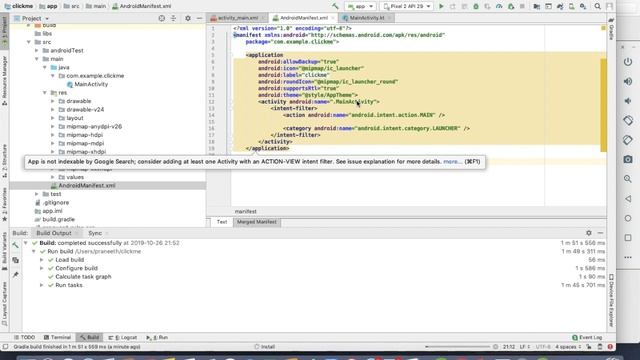The width and height of the screenshot is (640, 360).
Task: Open the AVD Manager icon
Action: 572,7
